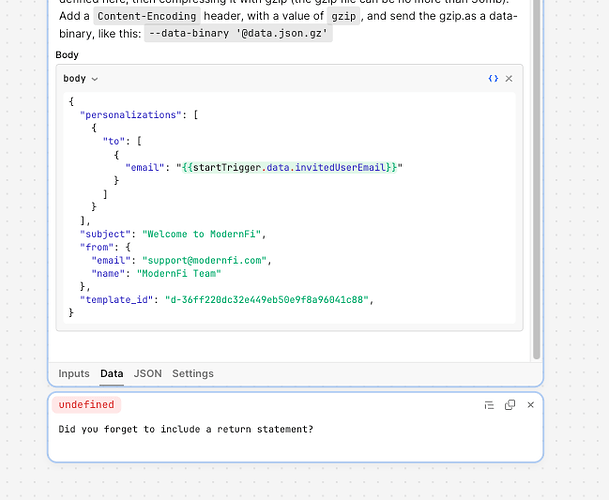Switch to the Inputs tab
This screenshot has width=609, height=500.
tap(74, 373)
